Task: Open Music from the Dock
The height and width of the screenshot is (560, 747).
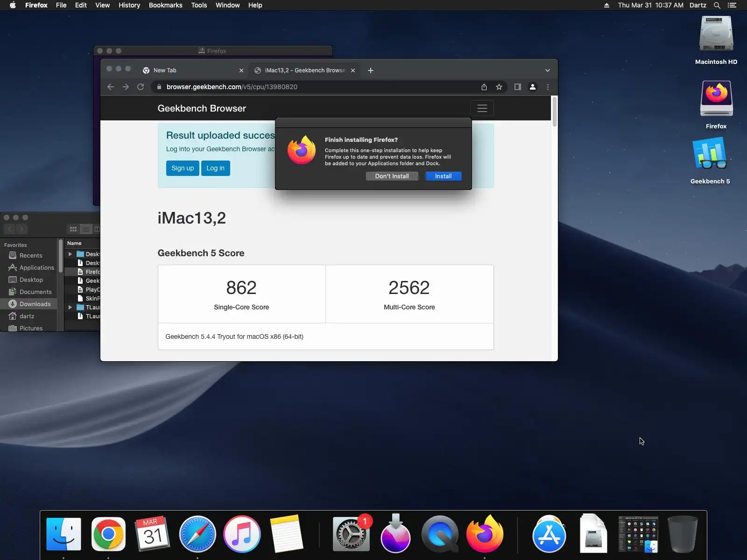Action: (x=242, y=534)
